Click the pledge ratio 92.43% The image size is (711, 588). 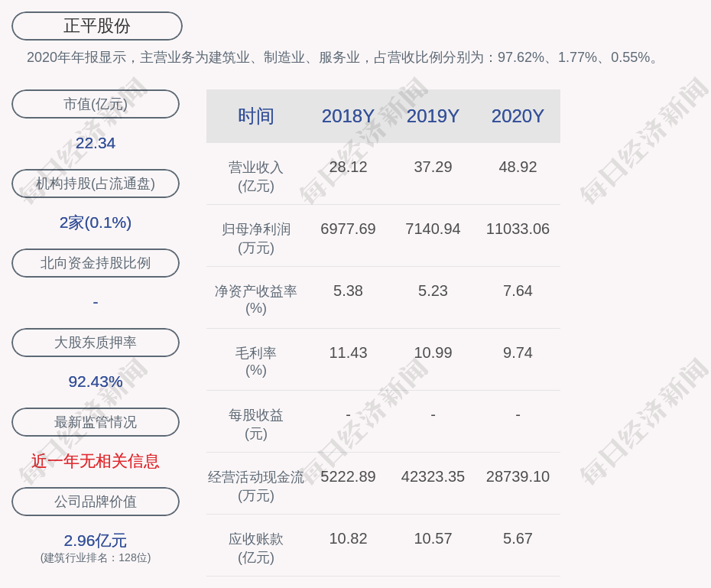click(96, 382)
